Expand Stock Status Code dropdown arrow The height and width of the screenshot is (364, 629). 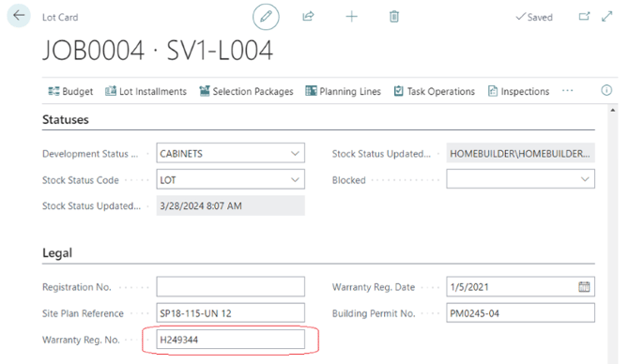click(x=295, y=180)
